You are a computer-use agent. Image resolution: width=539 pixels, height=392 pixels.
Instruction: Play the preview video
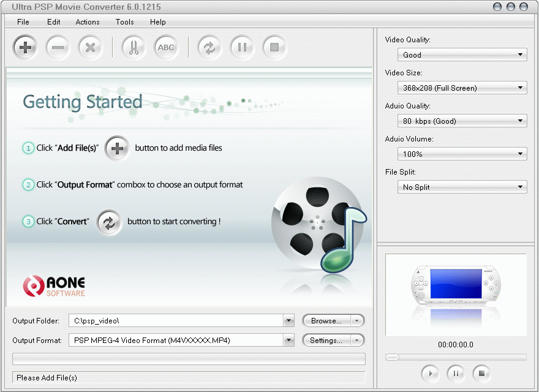[430, 373]
